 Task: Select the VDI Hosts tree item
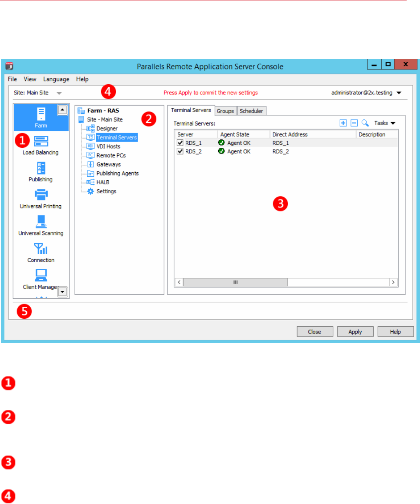(108, 146)
